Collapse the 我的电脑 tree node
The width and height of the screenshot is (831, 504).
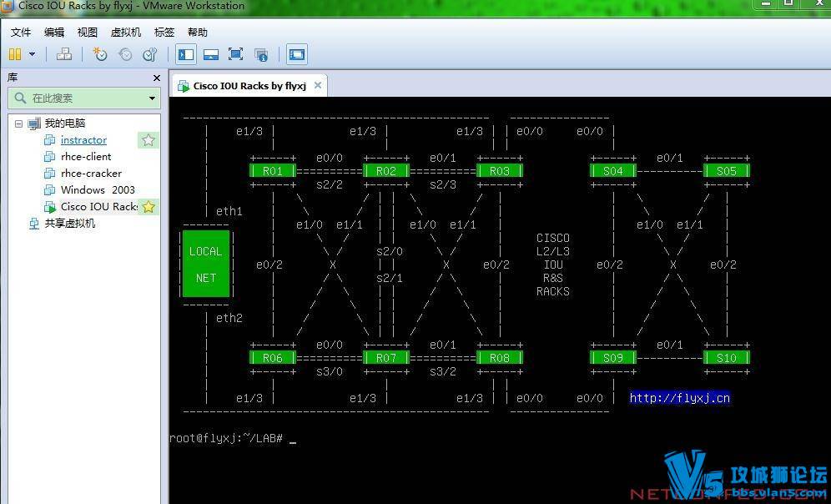(18, 123)
